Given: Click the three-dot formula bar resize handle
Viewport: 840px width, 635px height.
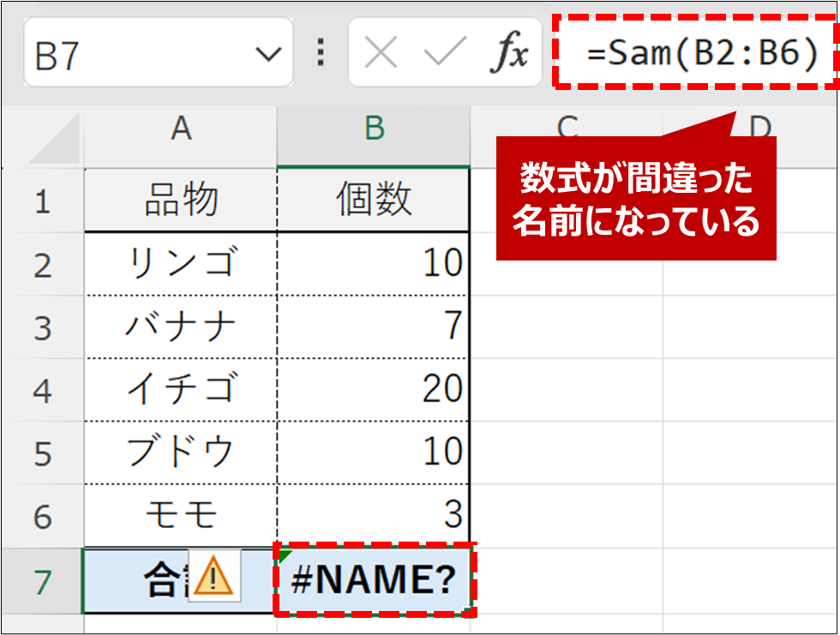Looking at the screenshot, I should pyautogui.click(x=321, y=55).
